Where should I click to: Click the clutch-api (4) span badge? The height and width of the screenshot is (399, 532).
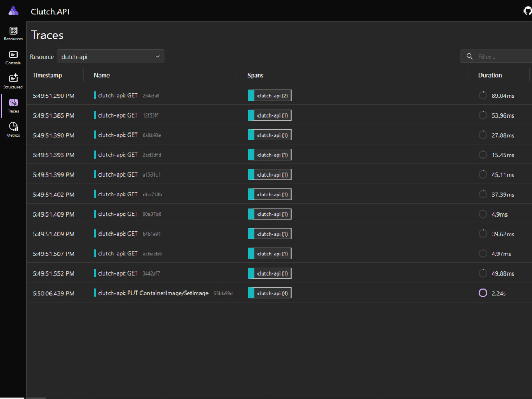coord(270,293)
